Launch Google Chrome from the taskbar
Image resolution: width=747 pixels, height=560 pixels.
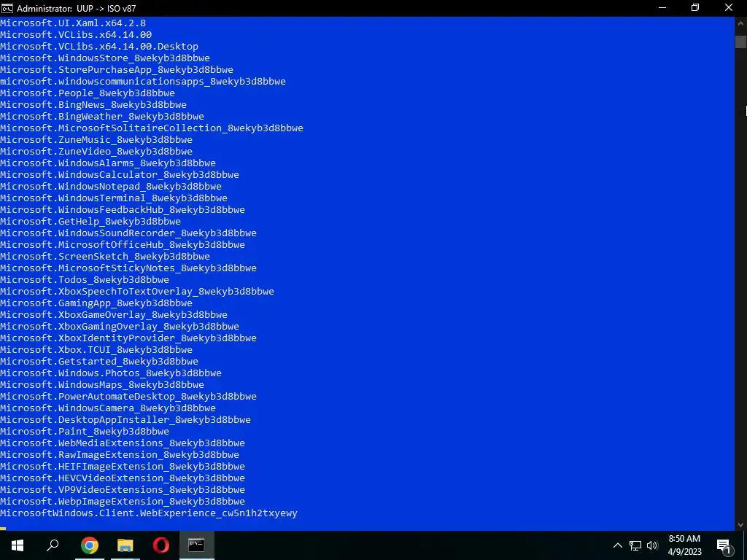point(90,545)
